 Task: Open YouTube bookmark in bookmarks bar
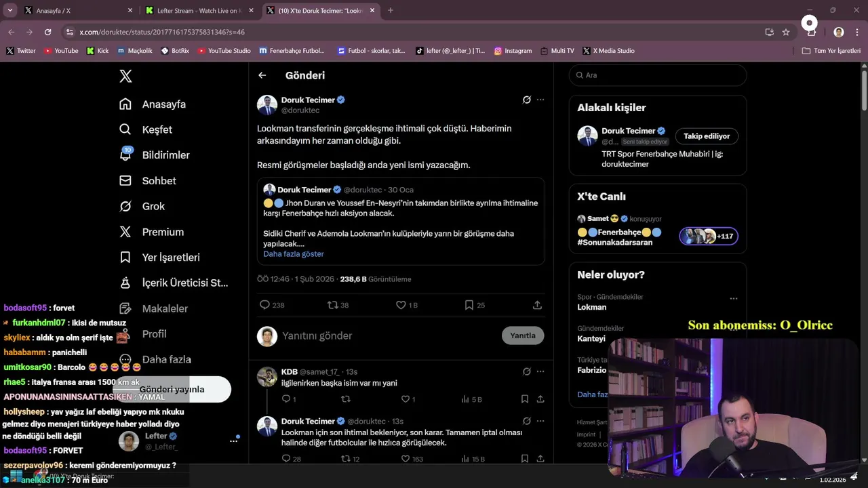[61, 51]
